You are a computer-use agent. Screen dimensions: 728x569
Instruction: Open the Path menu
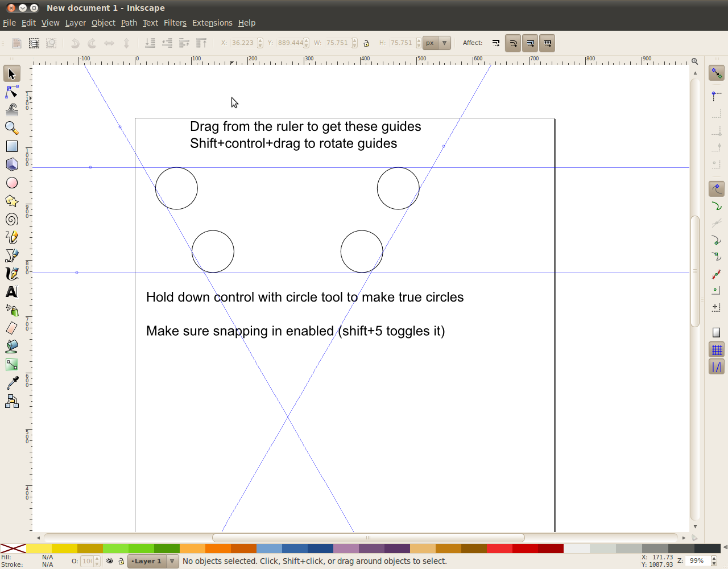[x=129, y=23]
